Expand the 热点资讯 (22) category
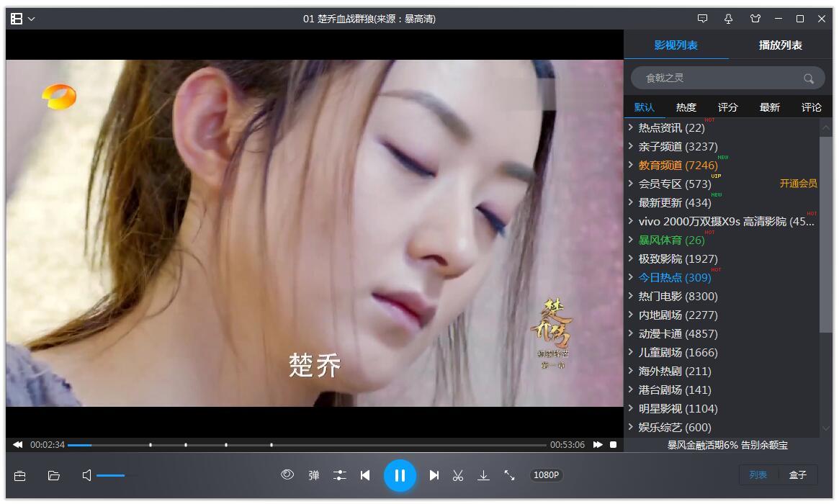This screenshot has height=504, width=839. click(631, 127)
